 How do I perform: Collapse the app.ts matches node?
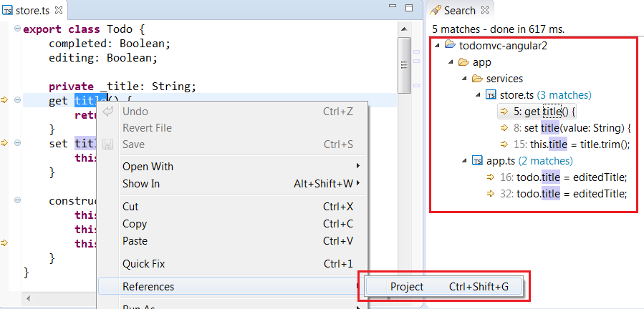[x=464, y=161]
